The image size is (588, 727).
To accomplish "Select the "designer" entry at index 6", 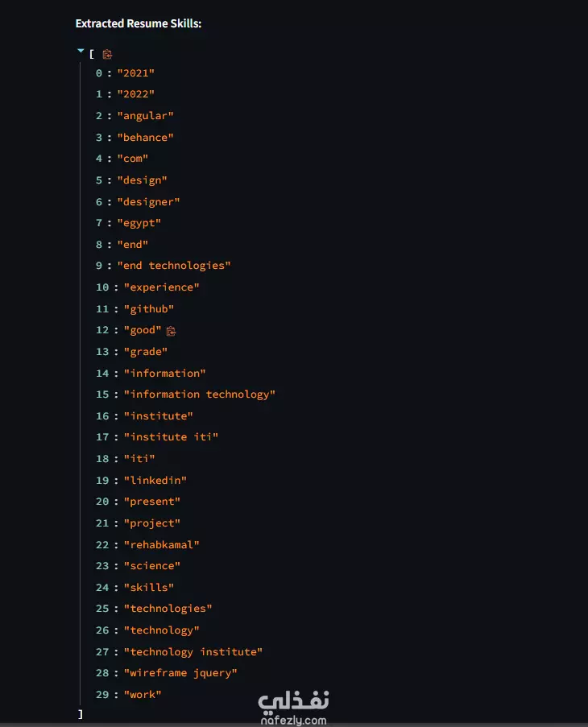I will tap(148, 202).
